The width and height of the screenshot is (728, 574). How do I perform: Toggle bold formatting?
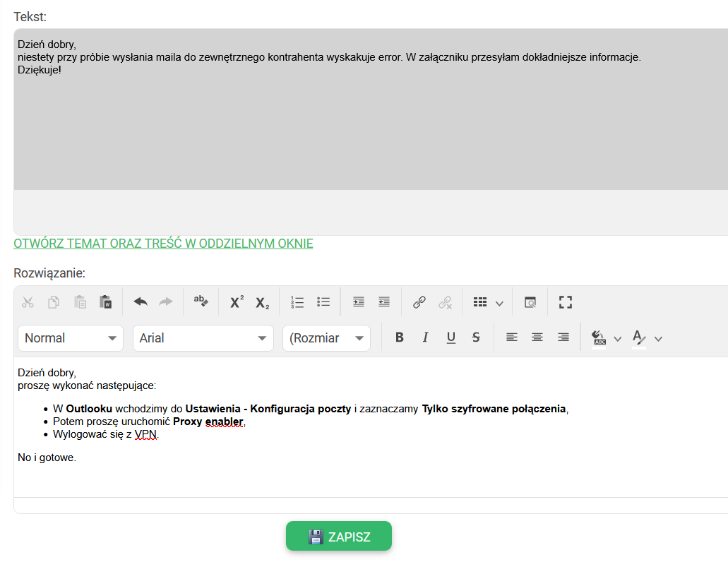pyautogui.click(x=400, y=337)
